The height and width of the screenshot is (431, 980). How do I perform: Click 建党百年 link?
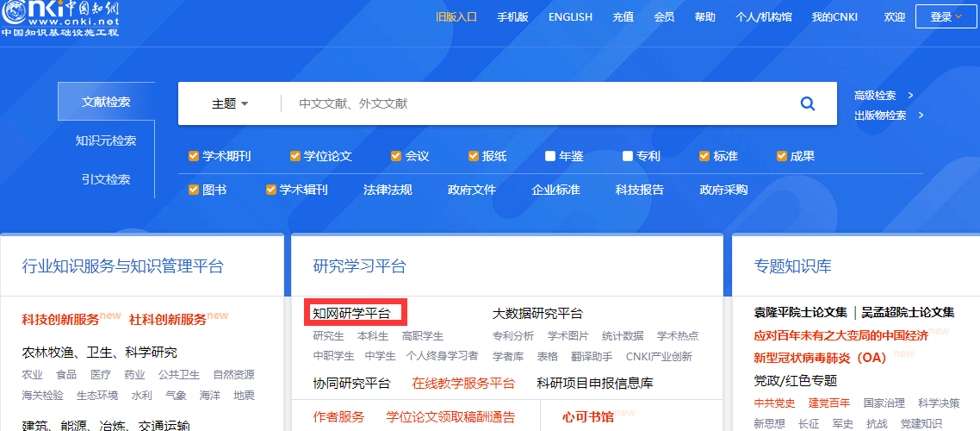[x=829, y=403]
